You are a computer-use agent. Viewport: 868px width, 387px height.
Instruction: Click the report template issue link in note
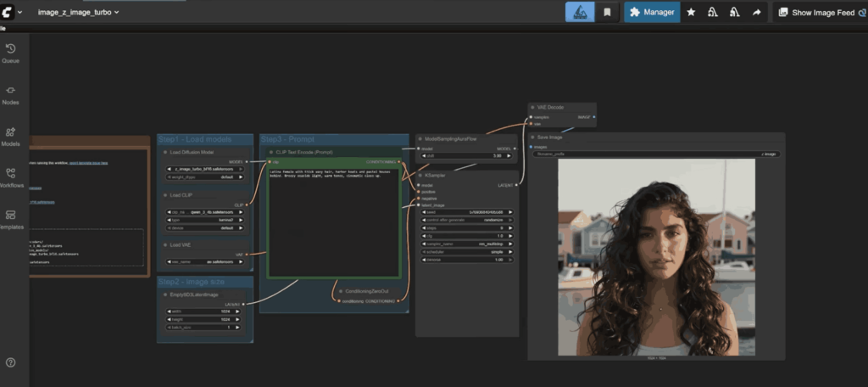tap(88, 163)
